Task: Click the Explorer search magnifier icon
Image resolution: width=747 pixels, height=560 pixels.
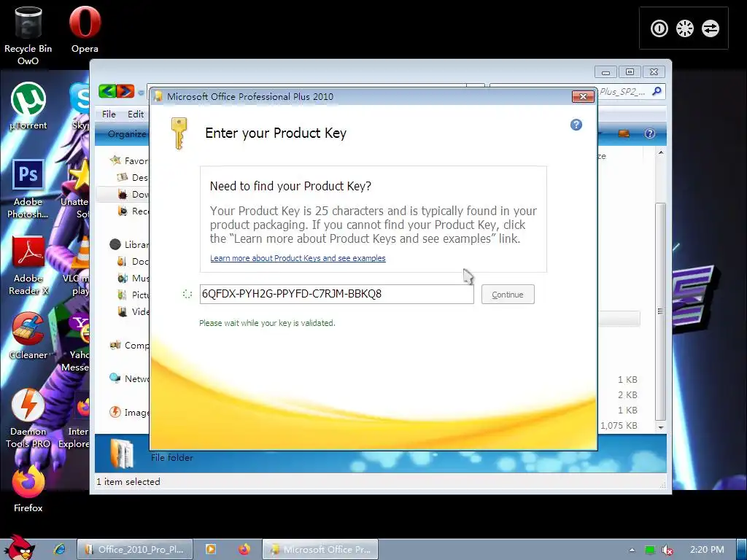Action: coord(657,91)
